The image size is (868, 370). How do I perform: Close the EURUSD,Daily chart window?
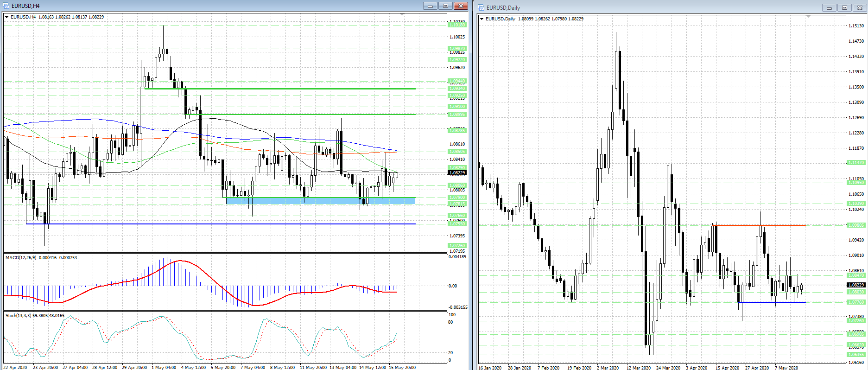[860, 8]
